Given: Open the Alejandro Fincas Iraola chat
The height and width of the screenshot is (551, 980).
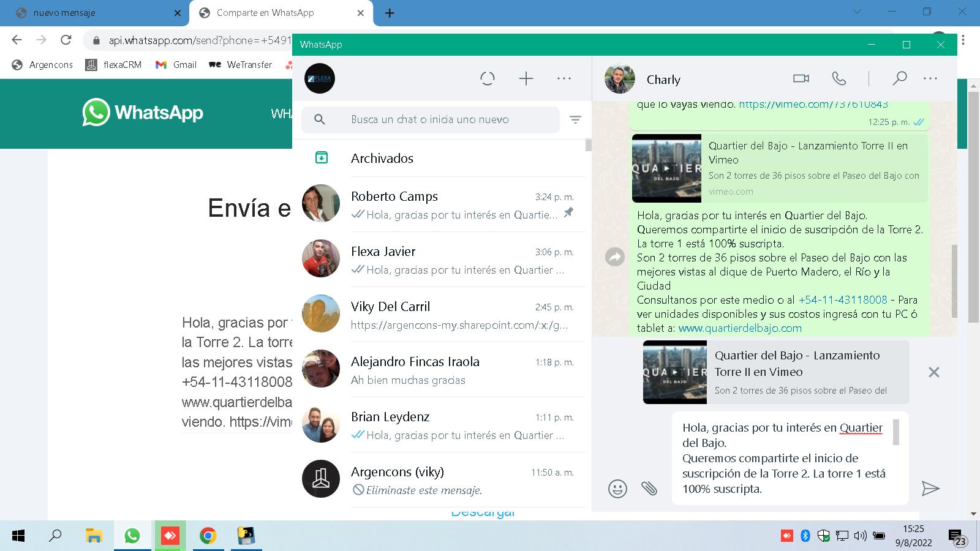Looking at the screenshot, I should (x=439, y=370).
